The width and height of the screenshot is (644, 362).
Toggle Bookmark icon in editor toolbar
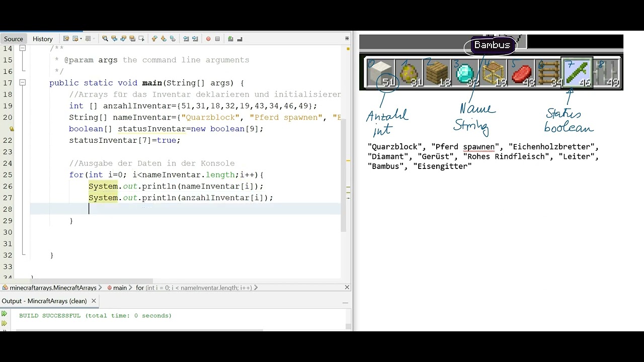173,39
